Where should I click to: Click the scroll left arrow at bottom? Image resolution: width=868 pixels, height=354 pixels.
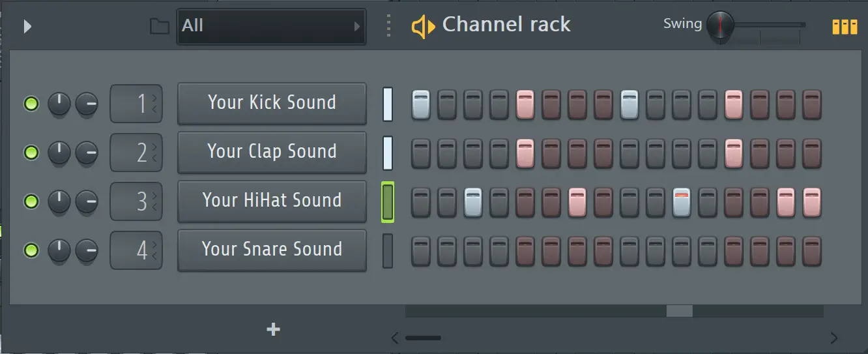(394, 338)
